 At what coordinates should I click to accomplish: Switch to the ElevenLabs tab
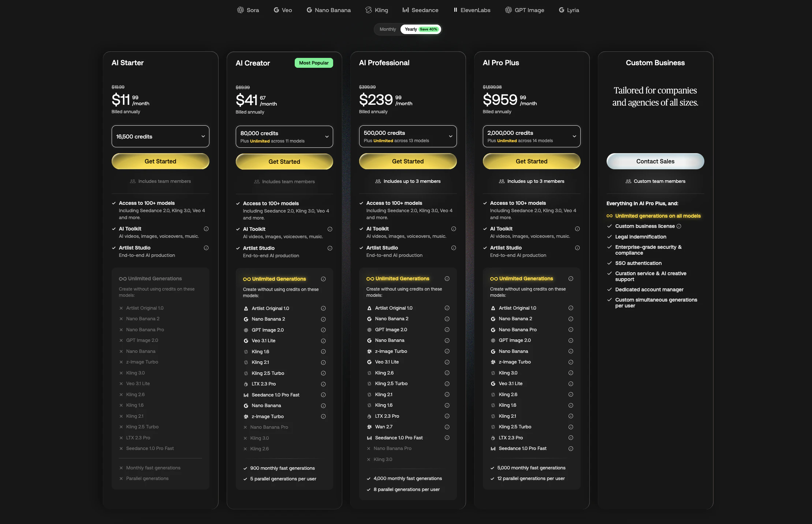pyautogui.click(x=472, y=10)
